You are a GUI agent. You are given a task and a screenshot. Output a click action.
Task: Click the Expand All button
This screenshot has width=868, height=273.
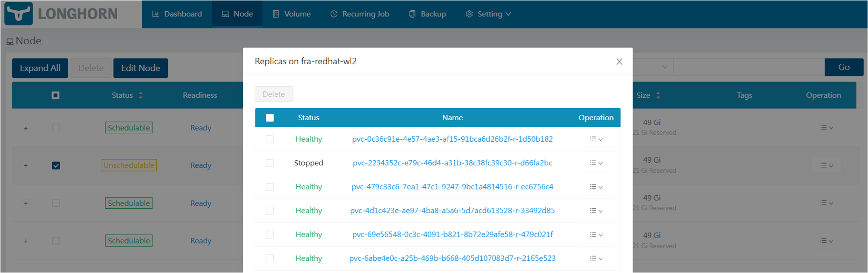pos(40,68)
